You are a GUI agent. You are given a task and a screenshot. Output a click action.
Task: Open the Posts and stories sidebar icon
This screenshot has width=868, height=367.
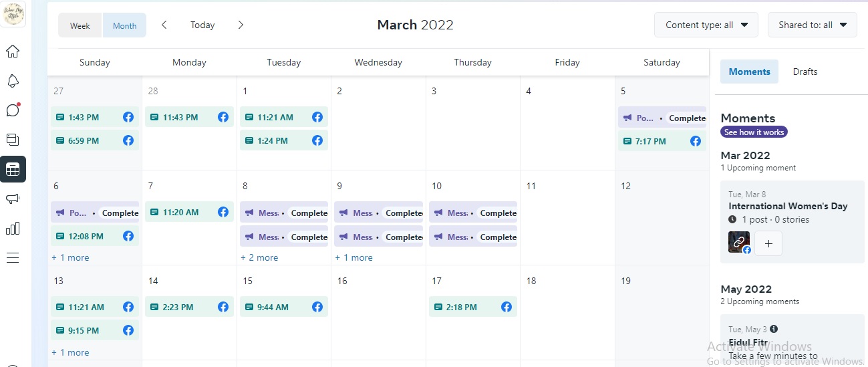[x=13, y=140]
